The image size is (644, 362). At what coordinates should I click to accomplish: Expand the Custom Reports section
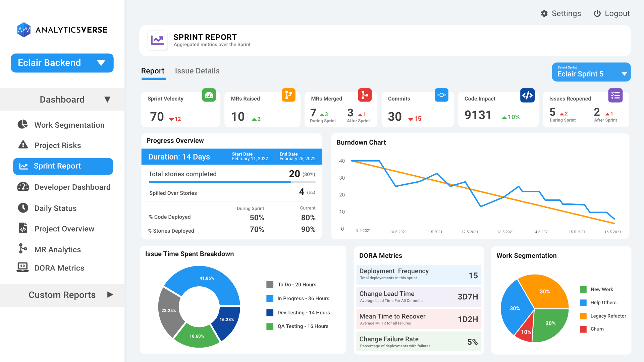point(110,295)
